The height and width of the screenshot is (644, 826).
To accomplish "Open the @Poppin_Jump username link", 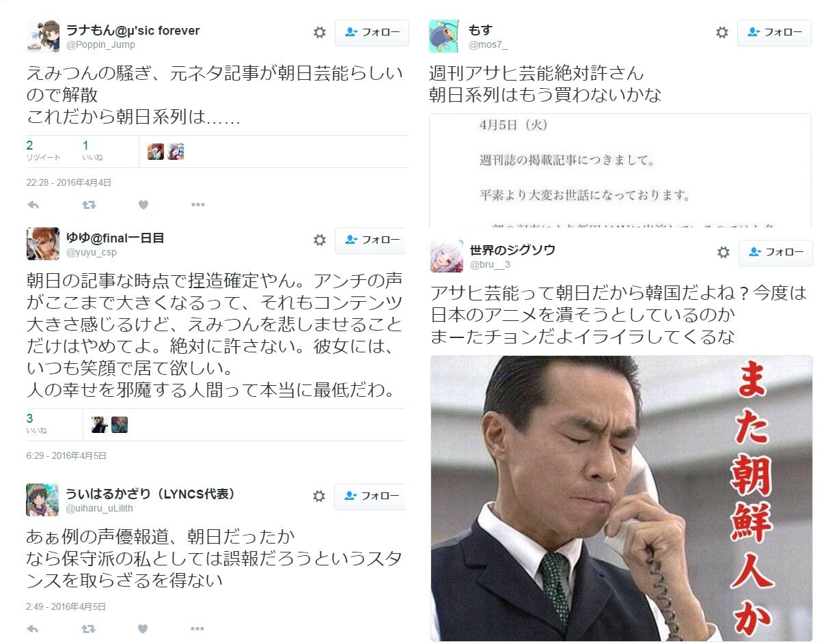I will [x=100, y=44].
